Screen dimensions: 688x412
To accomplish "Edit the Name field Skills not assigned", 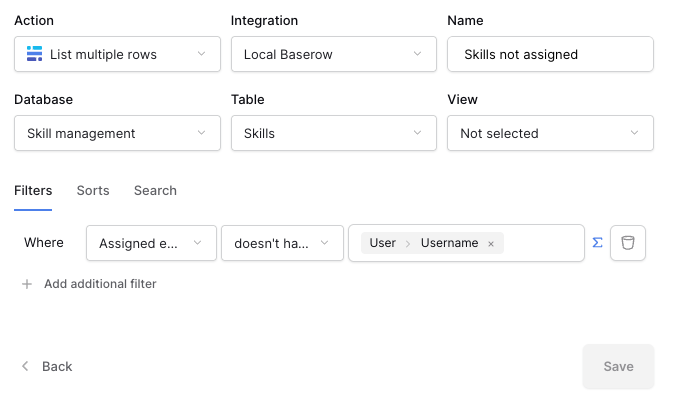I will [x=550, y=54].
